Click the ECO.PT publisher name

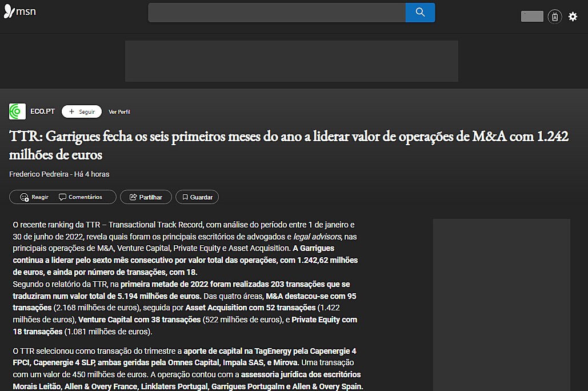click(x=42, y=111)
